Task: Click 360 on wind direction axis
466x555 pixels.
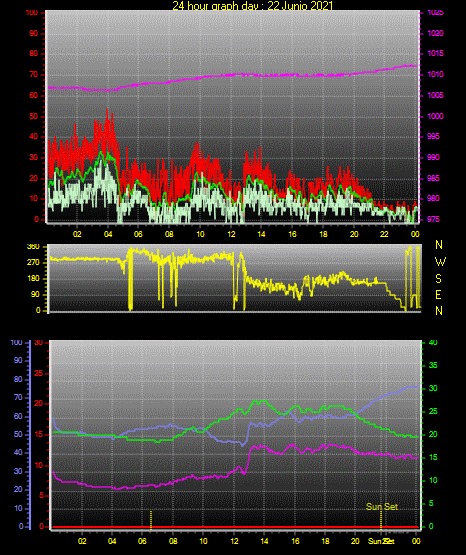Action: coord(33,247)
